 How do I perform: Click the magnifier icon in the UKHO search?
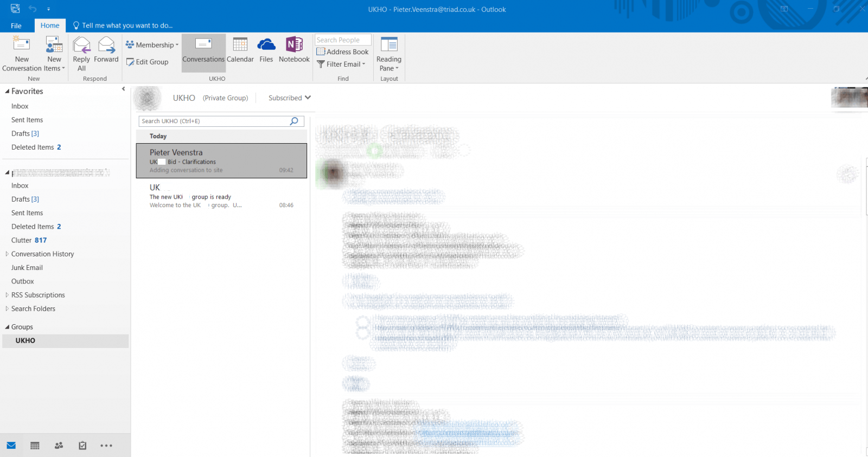tap(294, 121)
